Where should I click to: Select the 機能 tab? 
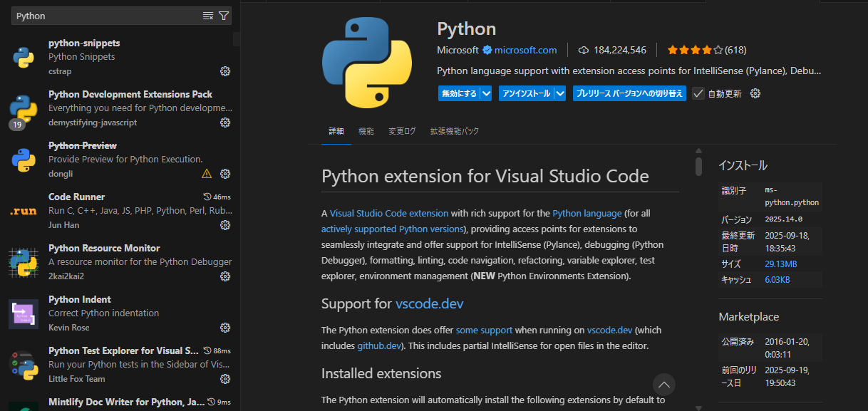click(x=366, y=131)
